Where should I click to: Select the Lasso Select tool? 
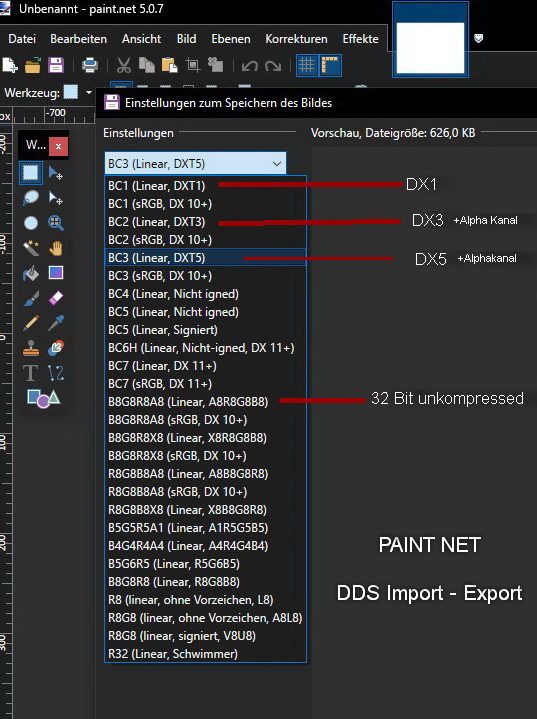click(31, 198)
